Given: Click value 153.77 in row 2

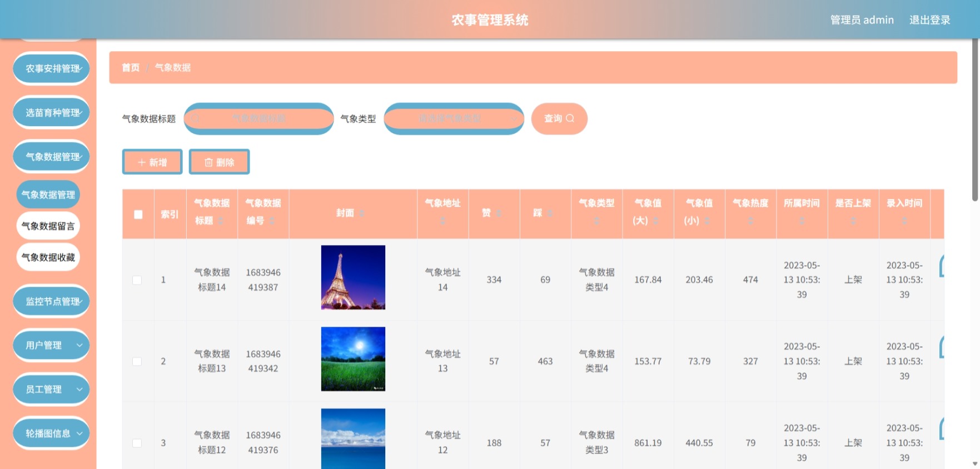Looking at the screenshot, I should click(x=648, y=361).
